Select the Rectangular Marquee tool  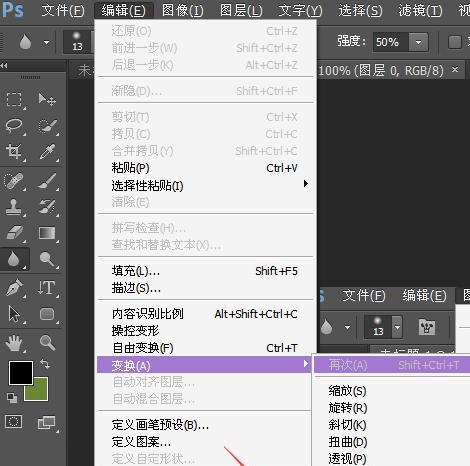pos(14,99)
